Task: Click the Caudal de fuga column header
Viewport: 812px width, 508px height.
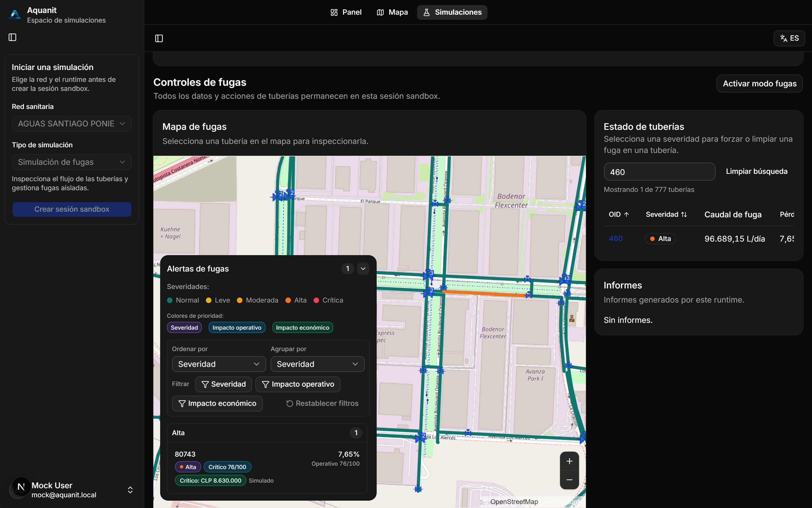Action: pos(733,214)
